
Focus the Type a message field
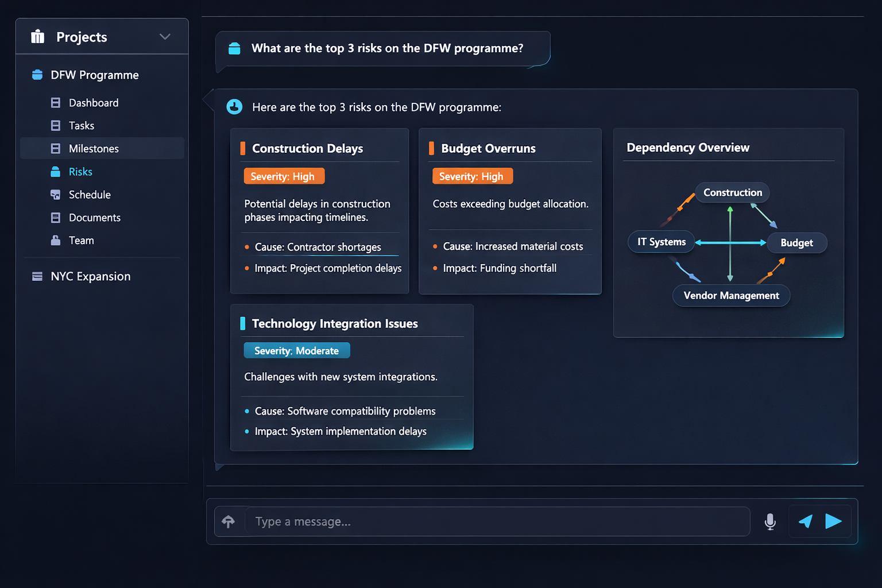tap(497, 521)
